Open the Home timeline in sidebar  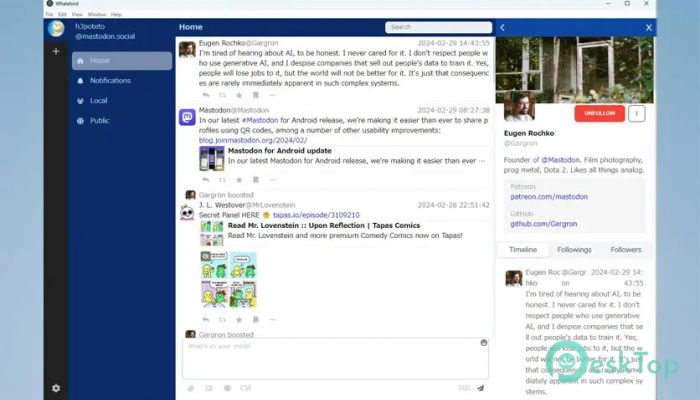(122, 61)
